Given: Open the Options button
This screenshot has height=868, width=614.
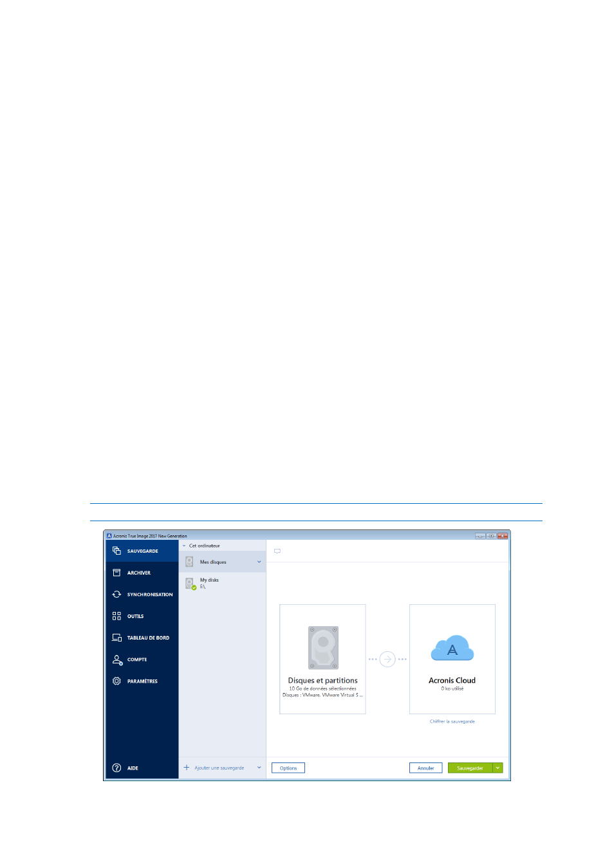Looking at the screenshot, I should [288, 768].
